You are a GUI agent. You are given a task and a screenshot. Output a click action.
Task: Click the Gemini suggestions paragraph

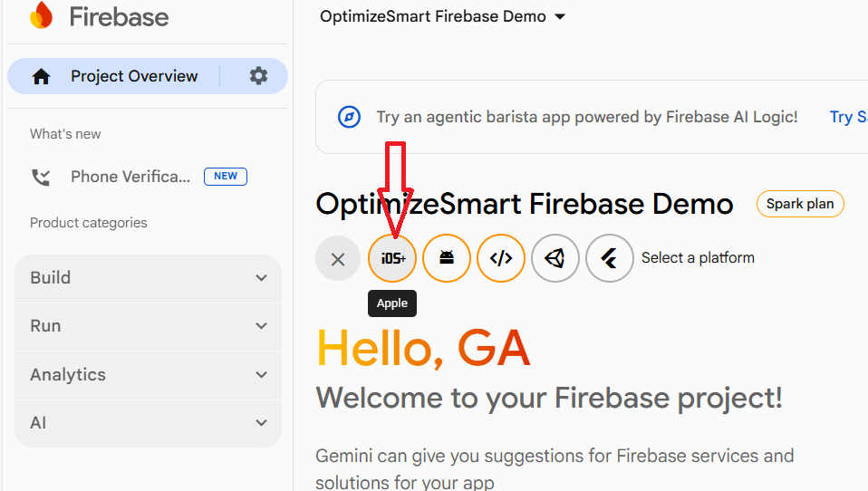pyautogui.click(x=555, y=468)
